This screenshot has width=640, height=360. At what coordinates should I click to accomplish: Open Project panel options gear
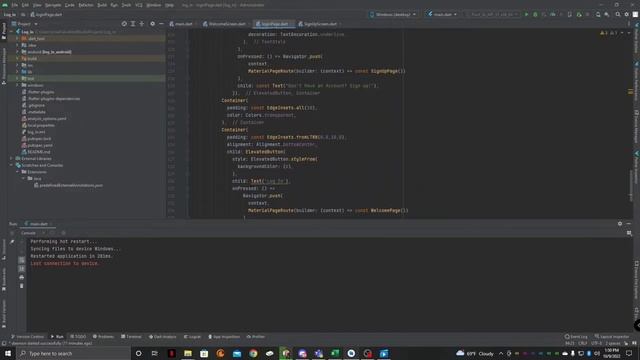coord(152,24)
